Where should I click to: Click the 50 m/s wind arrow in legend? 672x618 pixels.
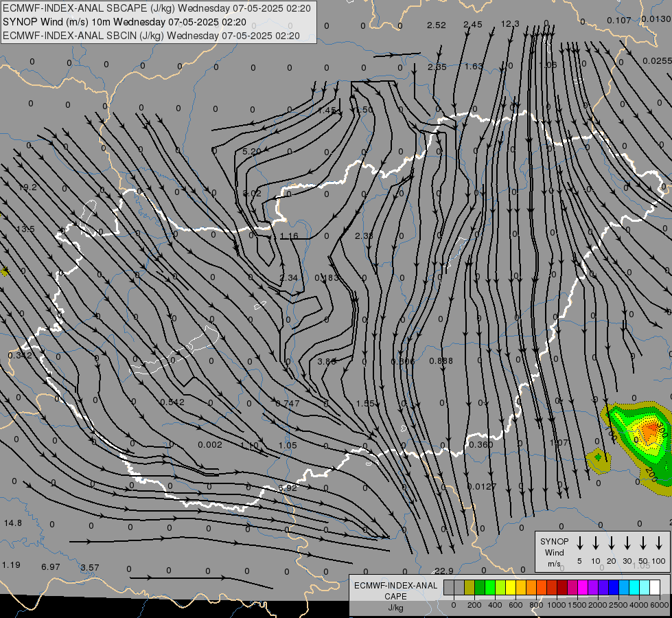pos(643,543)
